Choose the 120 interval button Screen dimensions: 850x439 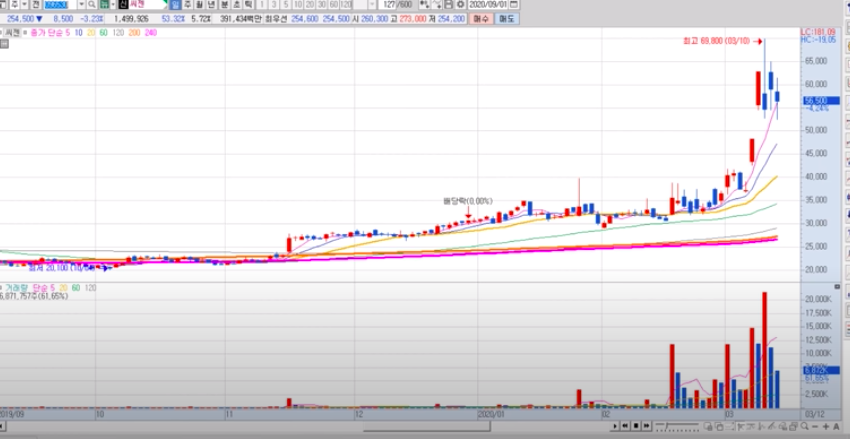tap(345, 4)
